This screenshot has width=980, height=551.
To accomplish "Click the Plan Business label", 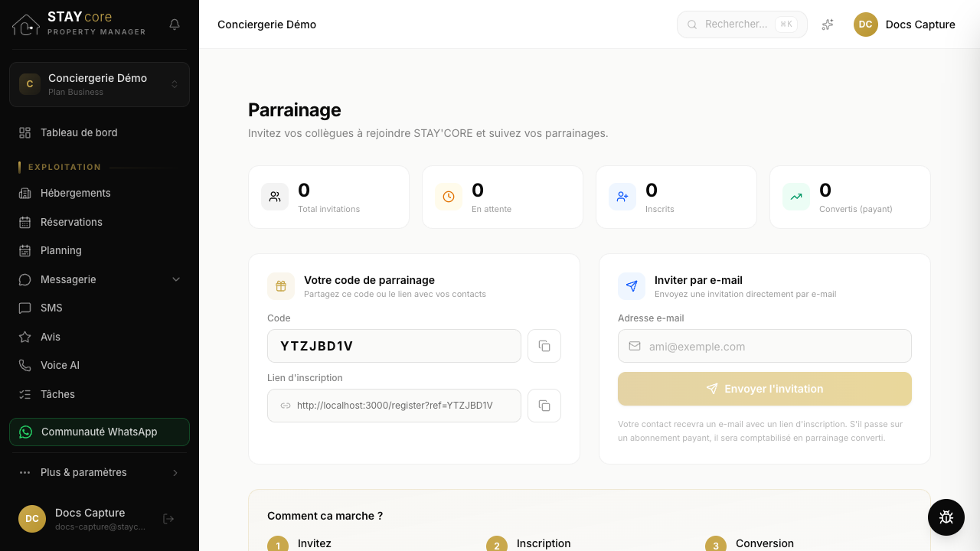I will click(76, 92).
